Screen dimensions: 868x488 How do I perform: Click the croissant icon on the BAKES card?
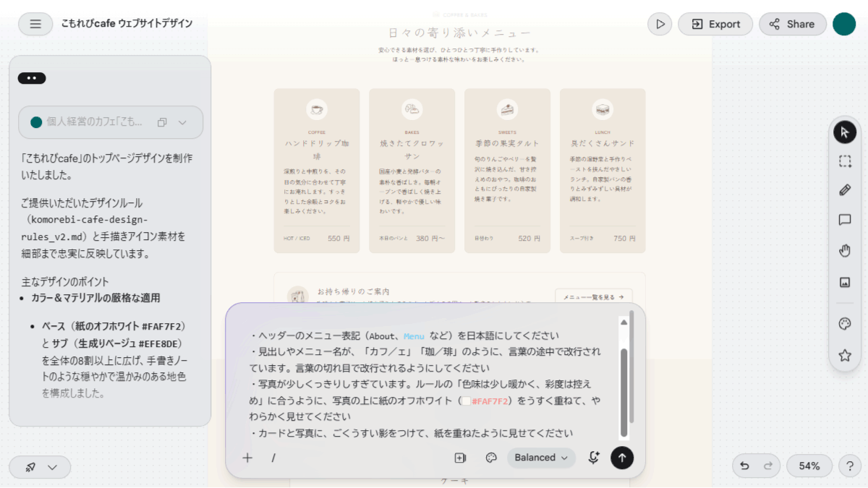412,110
